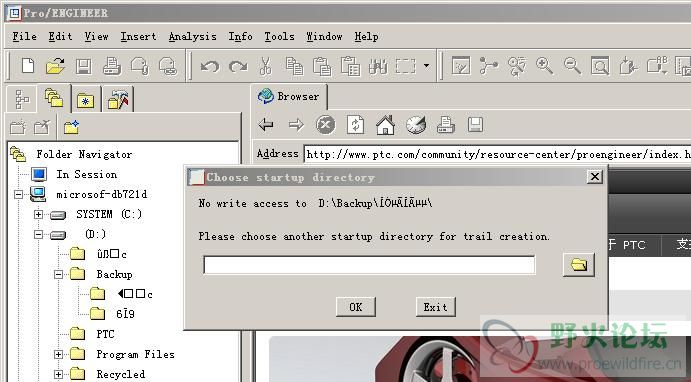This screenshot has width=691, height=382.
Task: Click the Undo arrow icon
Action: point(210,67)
